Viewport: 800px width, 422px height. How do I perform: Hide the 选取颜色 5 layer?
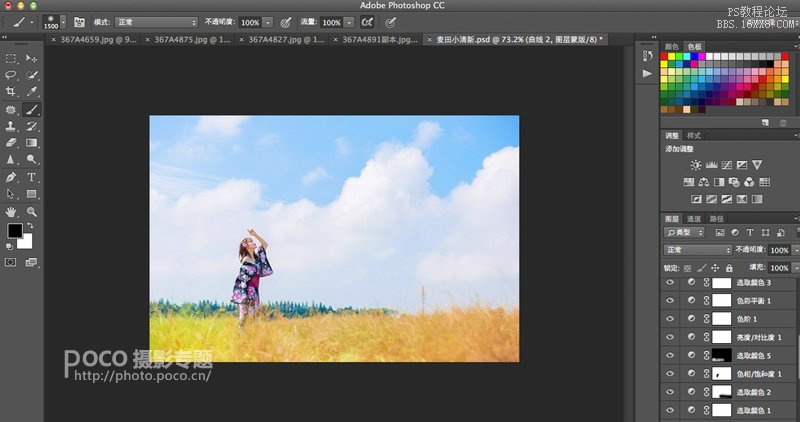click(x=670, y=356)
